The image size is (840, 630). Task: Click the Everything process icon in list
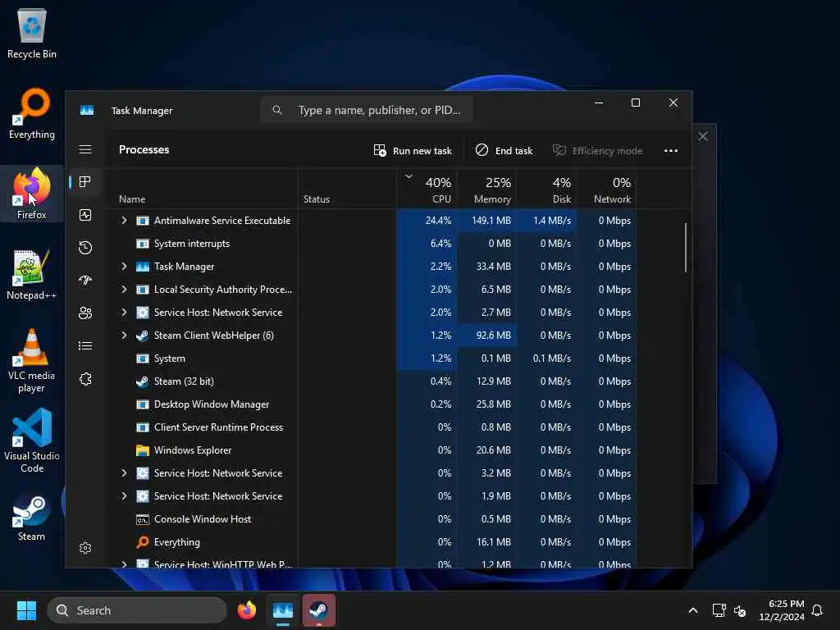tap(143, 542)
